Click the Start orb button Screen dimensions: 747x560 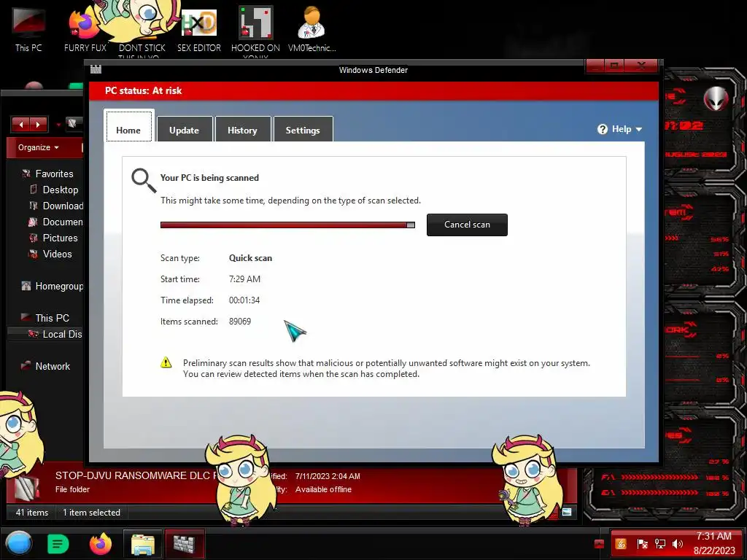pyautogui.click(x=19, y=543)
